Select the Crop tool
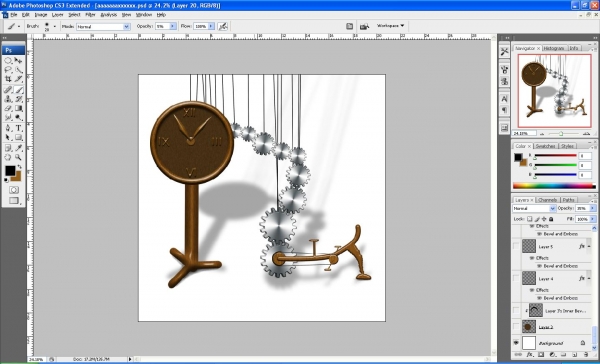Screen dimensions: 600x364 (8, 79)
